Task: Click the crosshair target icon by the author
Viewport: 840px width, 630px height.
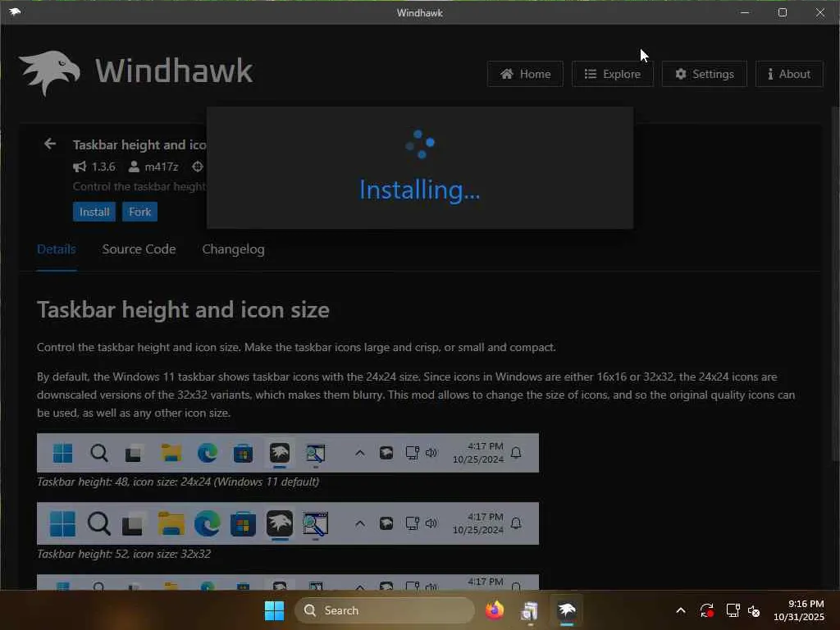Action: [x=198, y=167]
